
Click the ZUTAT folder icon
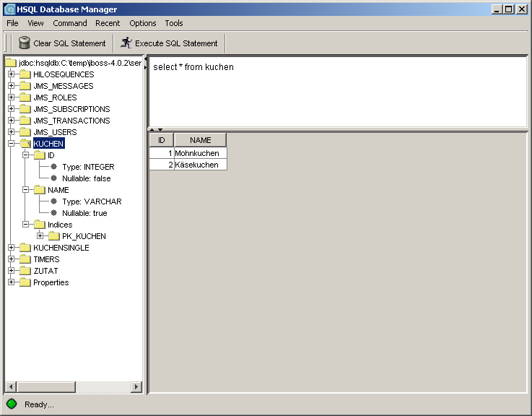[x=25, y=271]
